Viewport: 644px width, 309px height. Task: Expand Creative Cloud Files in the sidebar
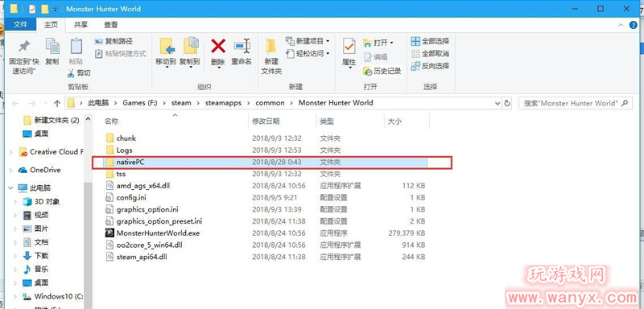(x=10, y=152)
